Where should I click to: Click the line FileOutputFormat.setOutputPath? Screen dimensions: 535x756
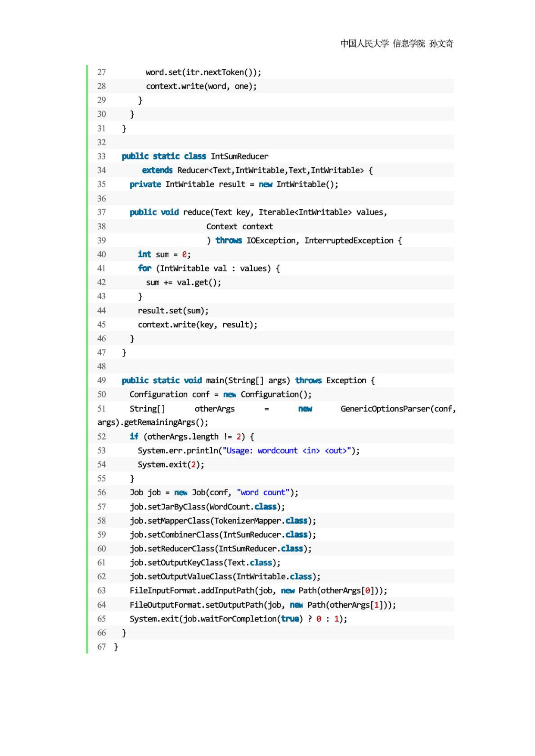[263, 605]
